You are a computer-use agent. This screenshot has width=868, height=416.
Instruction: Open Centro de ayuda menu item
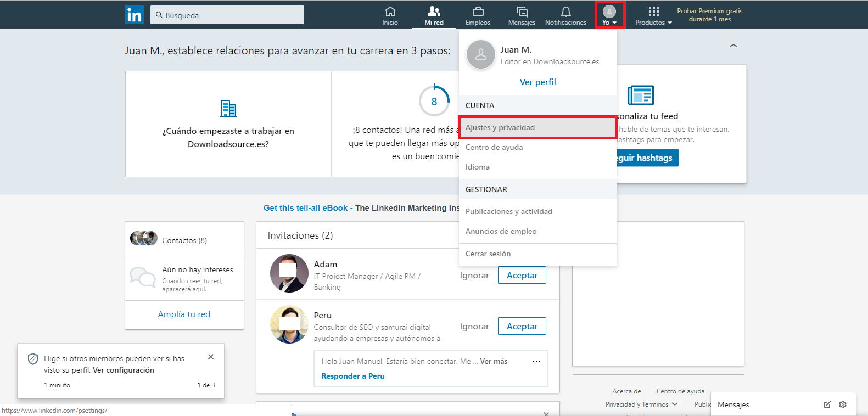click(x=537, y=147)
